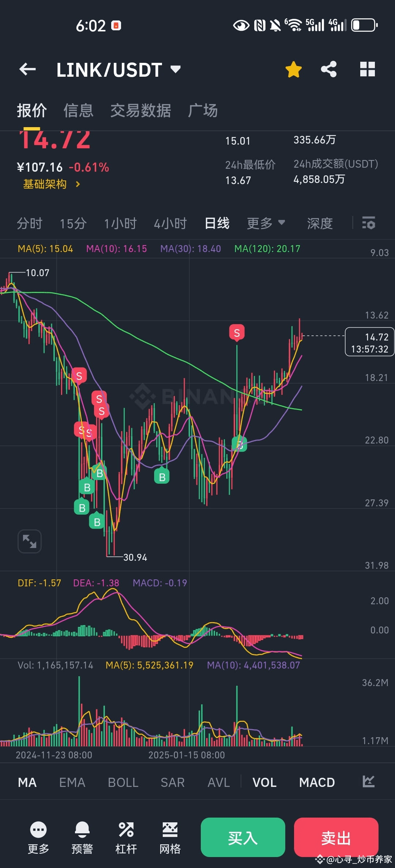The image size is (395, 868).
Task: Select the 1小时 timeframe
Action: (x=120, y=223)
